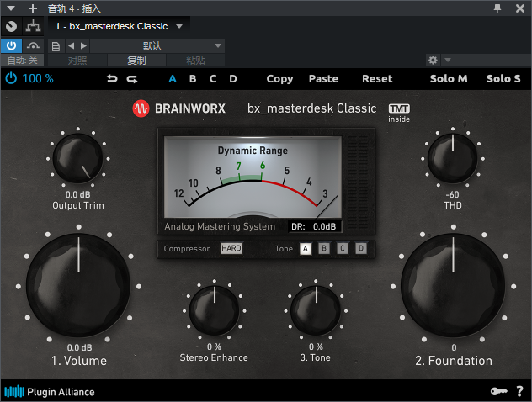Click the Stereo Enhance knob

214,310
